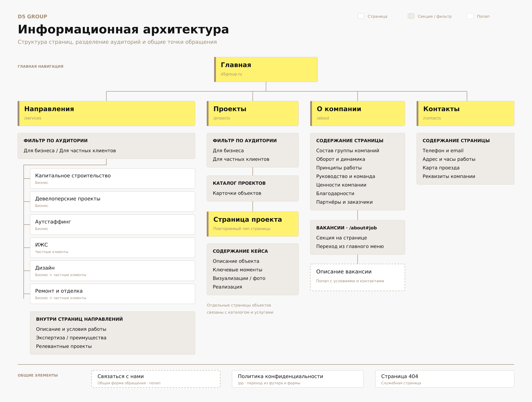Click 'Для частных клиентов' in Проекты filter
This screenshot has height=402, width=532.
click(241, 159)
